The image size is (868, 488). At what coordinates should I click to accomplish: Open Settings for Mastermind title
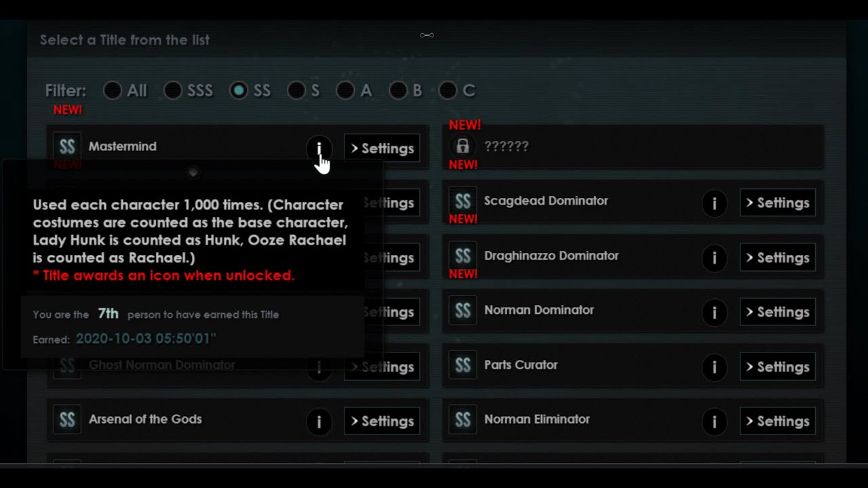point(382,148)
